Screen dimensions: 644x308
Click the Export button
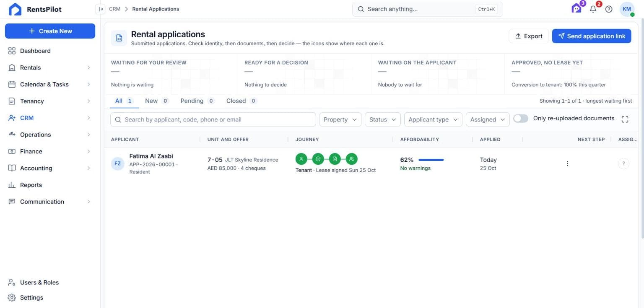click(x=529, y=36)
